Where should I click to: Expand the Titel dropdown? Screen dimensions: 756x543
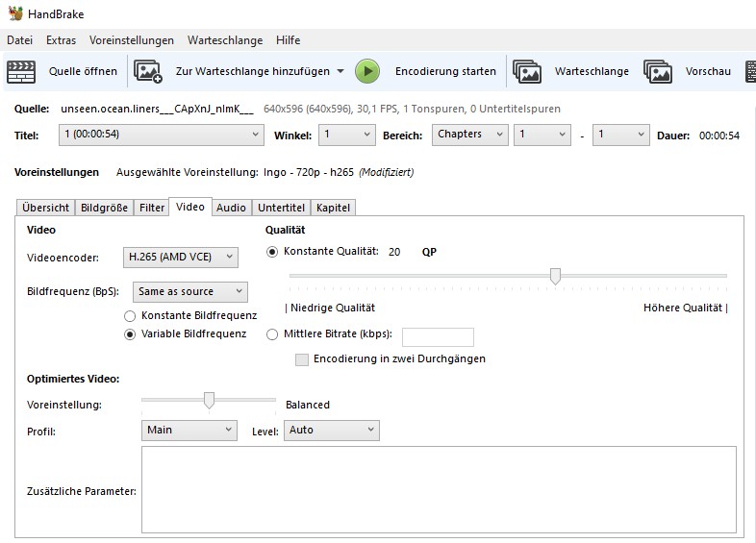point(162,135)
